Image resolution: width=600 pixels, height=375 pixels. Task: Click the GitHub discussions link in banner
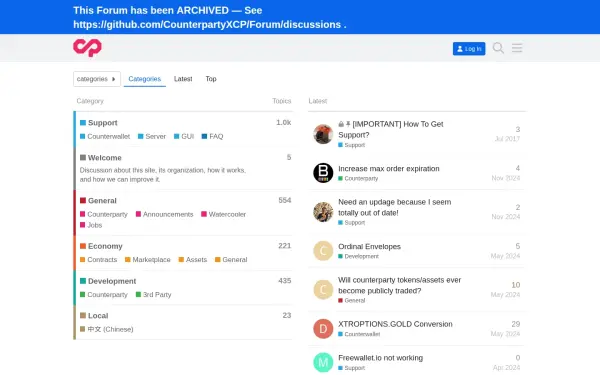pos(207,24)
